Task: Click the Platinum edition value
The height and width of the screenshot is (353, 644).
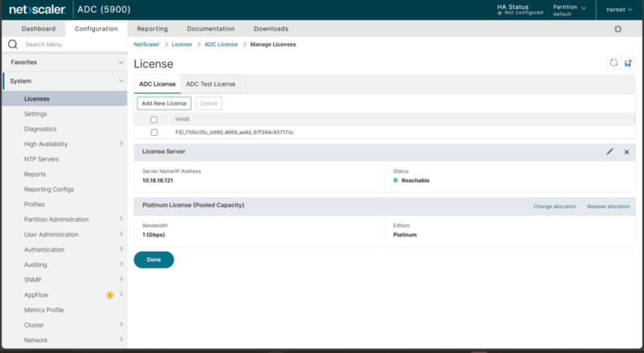Action: pos(405,235)
